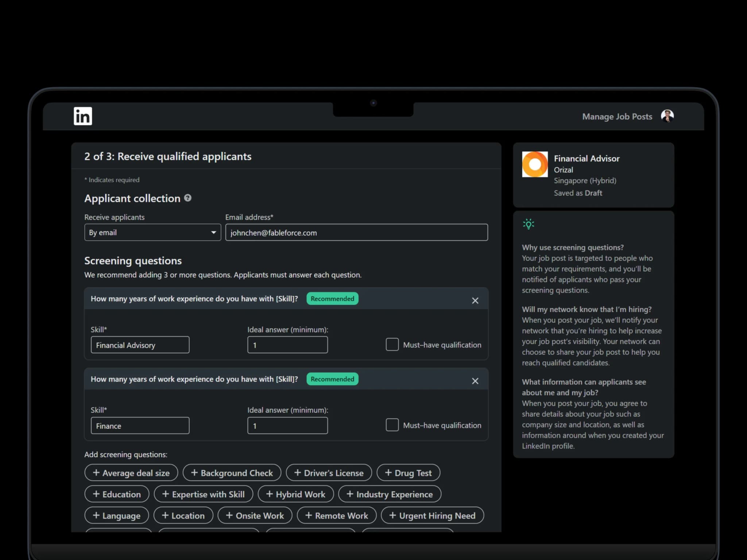747x560 pixels.
Task: Click the Finance skill field
Action: [x=140, y=425]
